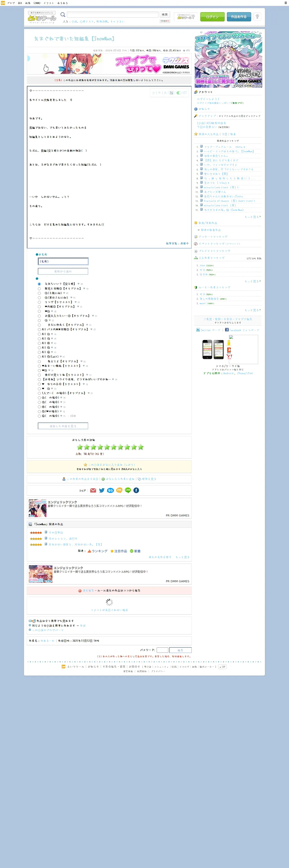
Task: Click the 最初から読む button
Action: coord(63,271)
